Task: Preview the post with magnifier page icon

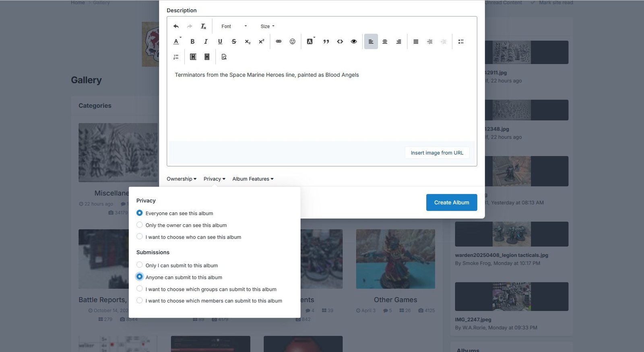Action: (224, 57)
